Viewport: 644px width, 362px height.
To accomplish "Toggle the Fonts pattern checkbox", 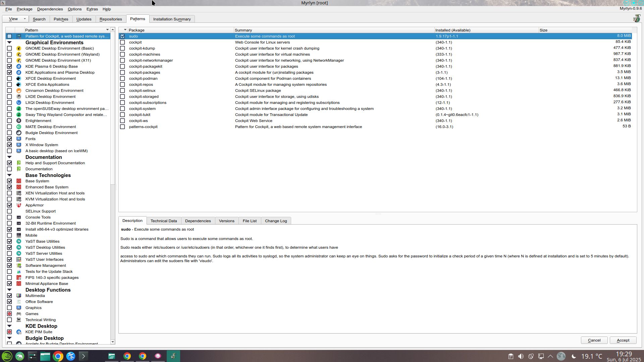I will click(9, 139).
